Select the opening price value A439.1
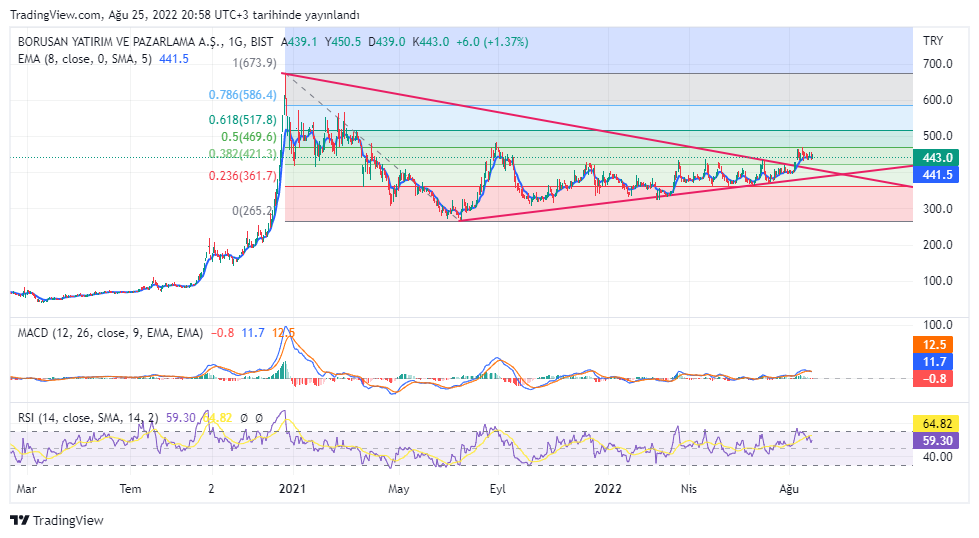 coord(299,42)
